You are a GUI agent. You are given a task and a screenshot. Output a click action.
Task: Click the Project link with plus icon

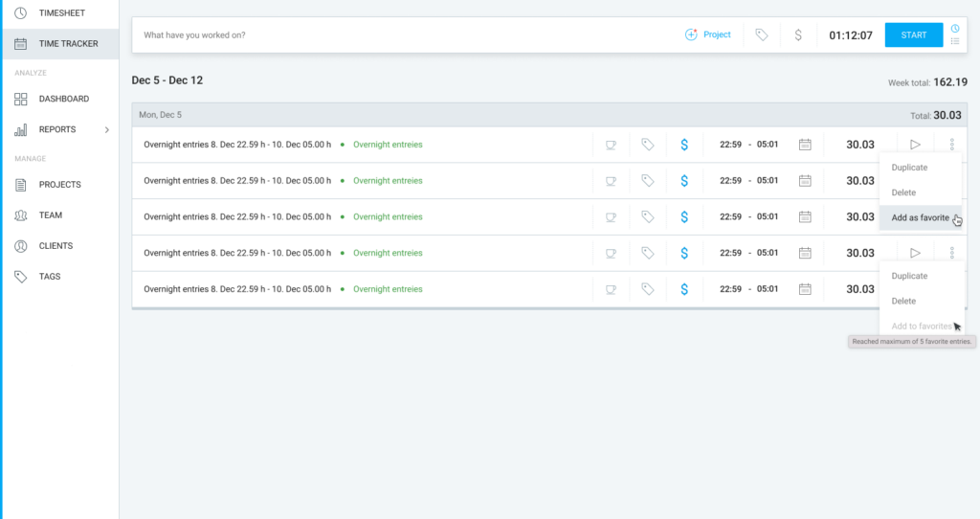pos(708,34)
